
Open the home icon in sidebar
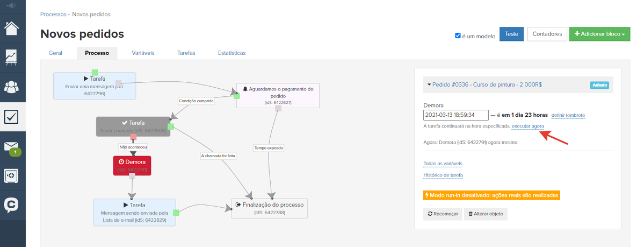(x=12, y=28)
